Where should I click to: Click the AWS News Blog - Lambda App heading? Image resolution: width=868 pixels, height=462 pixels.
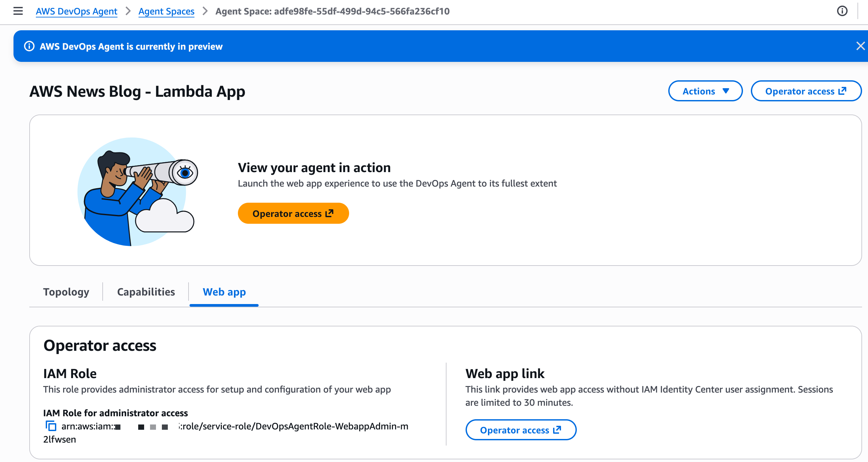coord(137,91)
